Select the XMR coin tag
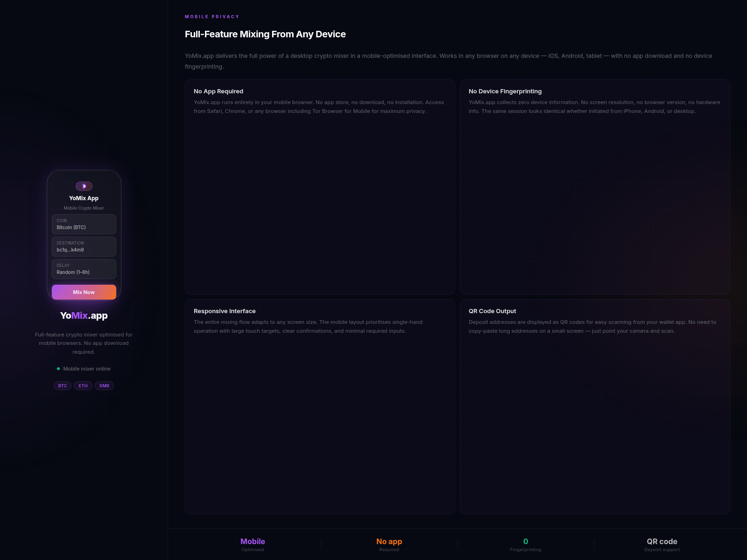 104,386
